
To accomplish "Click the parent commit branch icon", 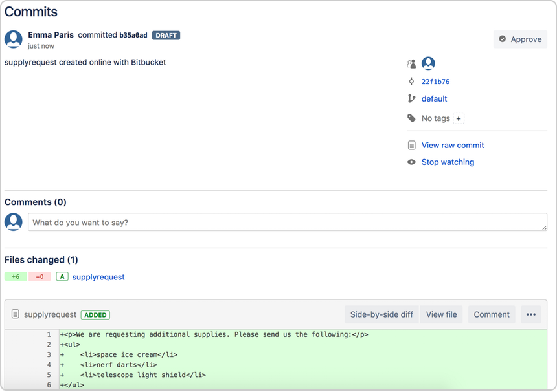I will click(411, 82).
